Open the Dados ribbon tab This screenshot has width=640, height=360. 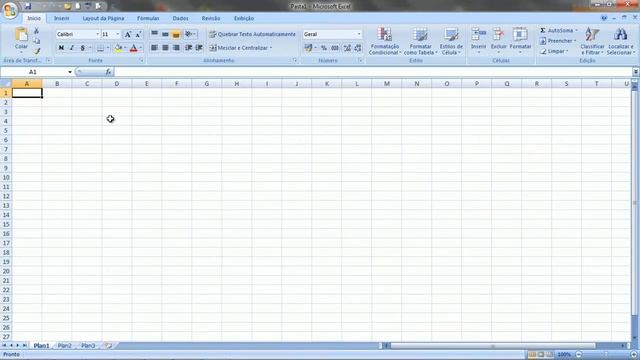[x=180, y=18]
